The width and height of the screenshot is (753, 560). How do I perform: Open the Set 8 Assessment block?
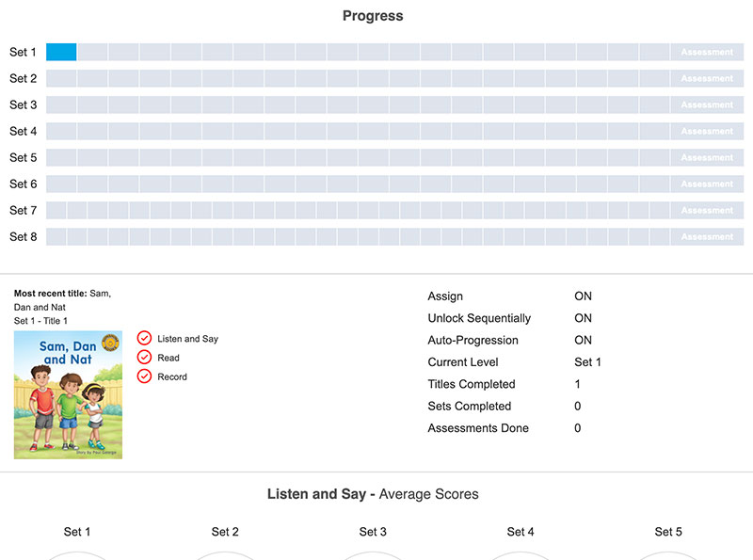(x=707, y=237)
